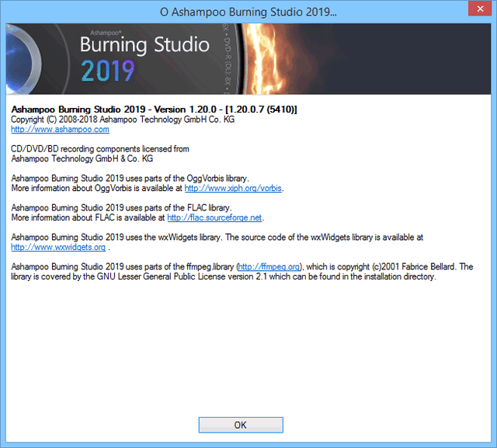Open the xiph.org/vorbis link

pos(233,188)
